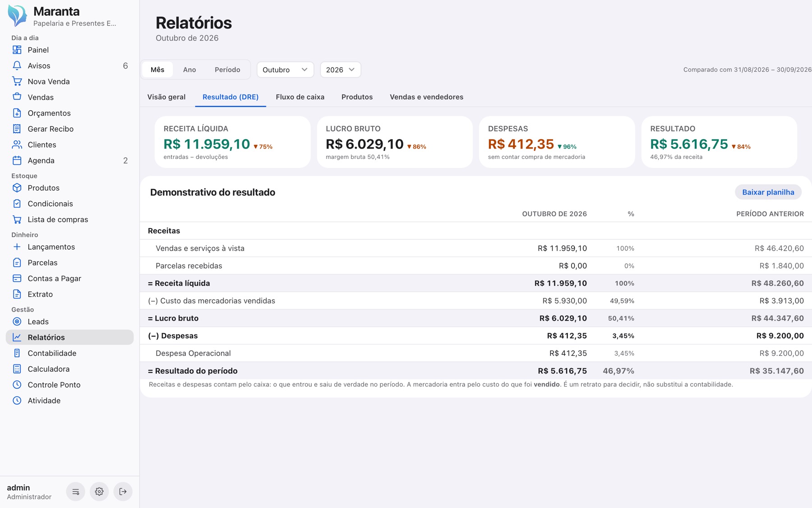
Task: Click the menu list icon beside admin
Action: pos(76,491)
